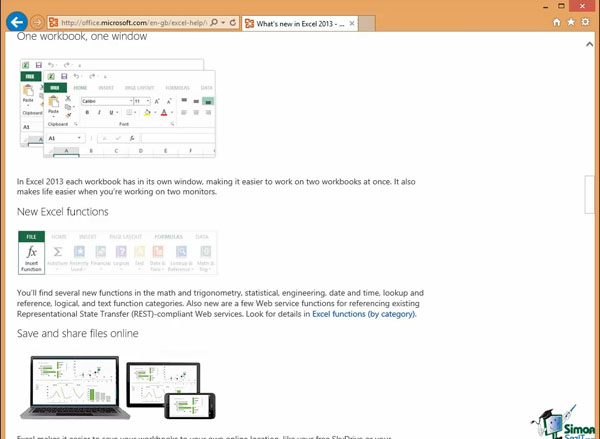Open a new blank browser tab

point(367,24)
